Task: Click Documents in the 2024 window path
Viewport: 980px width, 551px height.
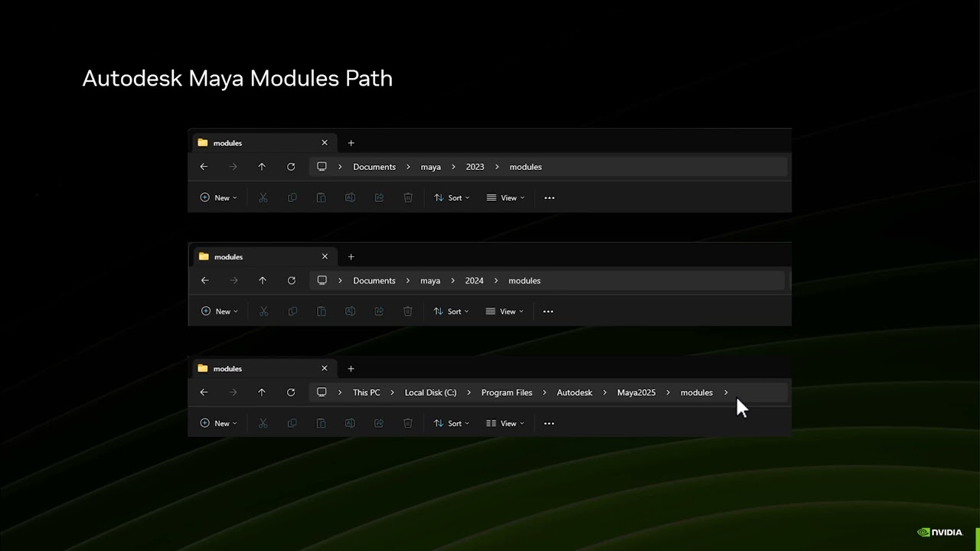Action: [x=374, y=281]
